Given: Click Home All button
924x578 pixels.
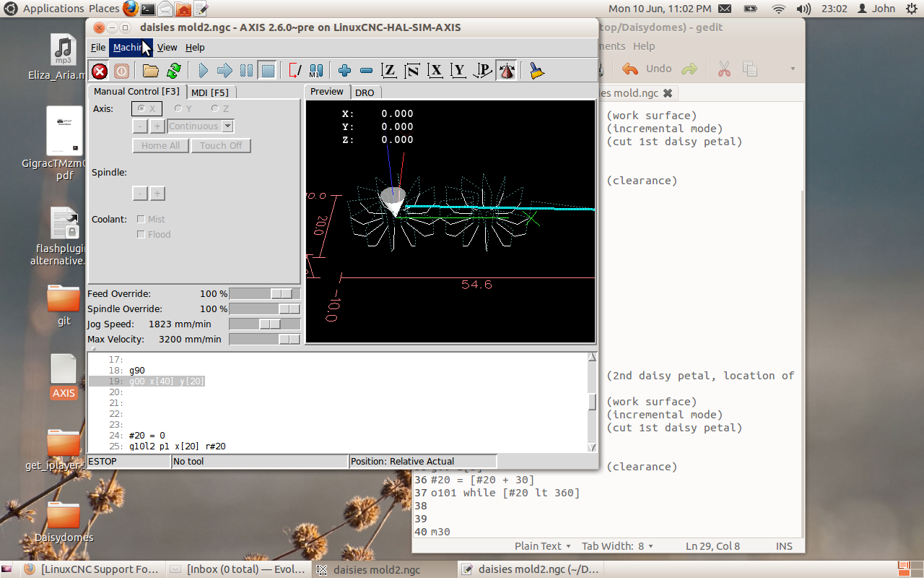Looking at the screenshot, I should (160, 145).
